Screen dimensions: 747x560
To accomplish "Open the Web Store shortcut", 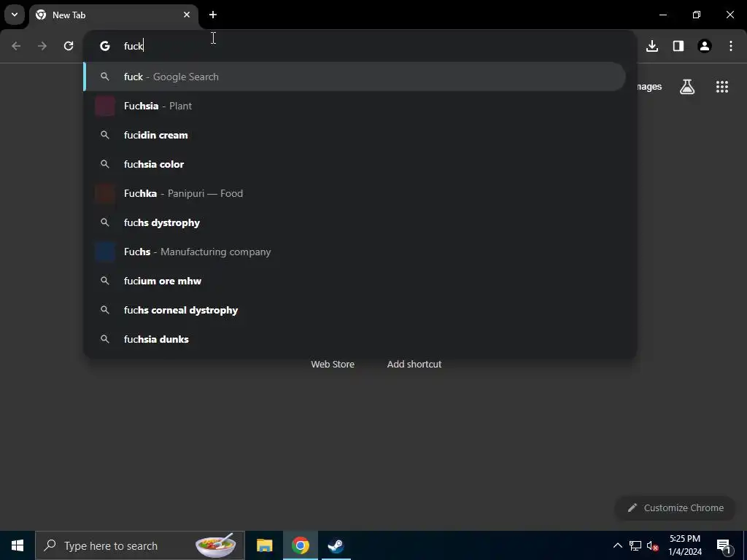I will [333, 365].
